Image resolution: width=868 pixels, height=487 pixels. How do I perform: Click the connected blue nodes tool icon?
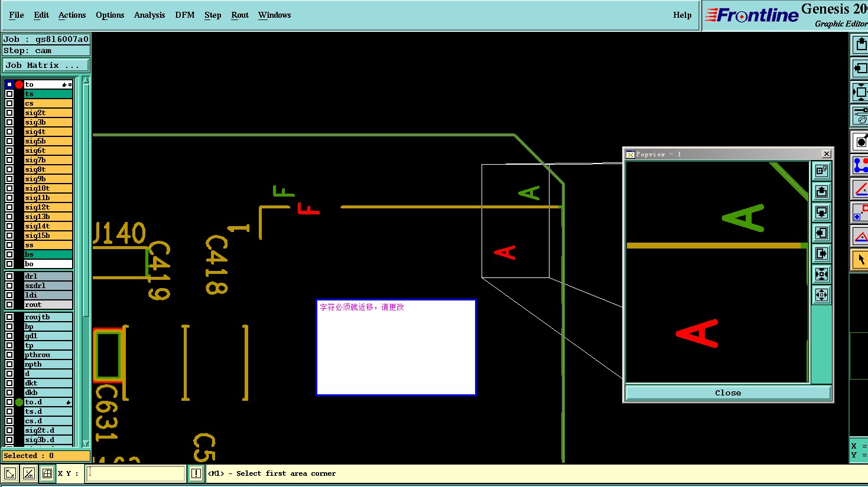pos(860,165)
